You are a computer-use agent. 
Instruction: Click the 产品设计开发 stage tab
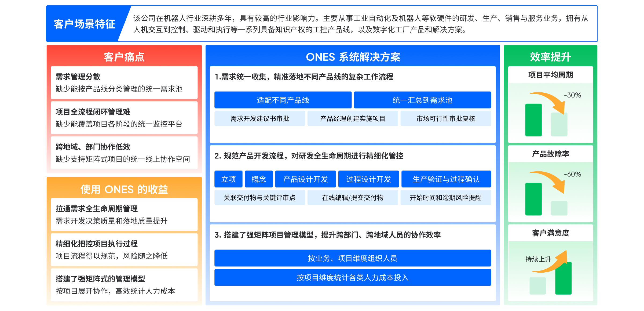[305, 179]
